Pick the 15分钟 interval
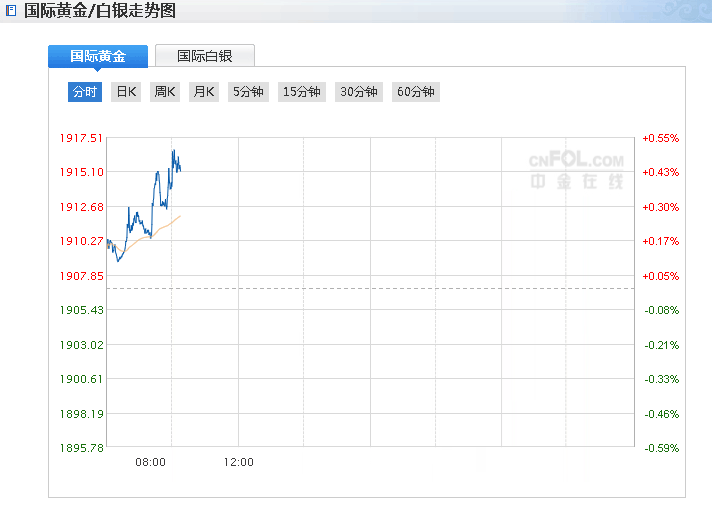Image resolution: width=712 pixels, height=514 pixels. [x=301, y=92]
